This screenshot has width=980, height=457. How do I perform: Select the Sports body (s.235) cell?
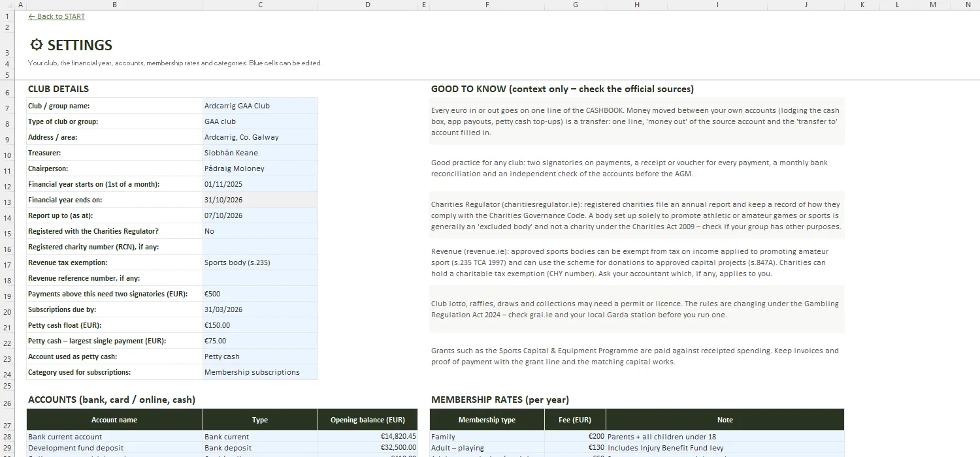(260, 262)
